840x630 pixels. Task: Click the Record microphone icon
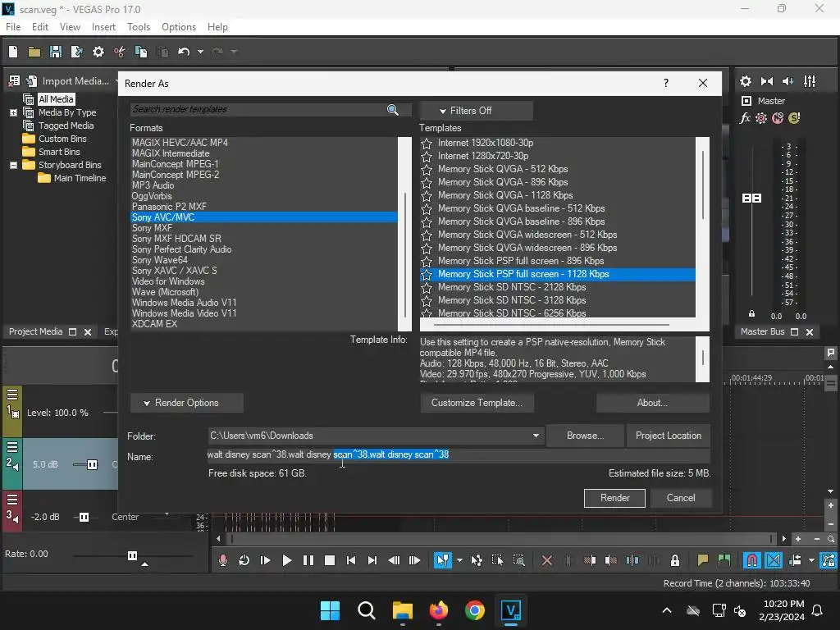click(223, 560)
